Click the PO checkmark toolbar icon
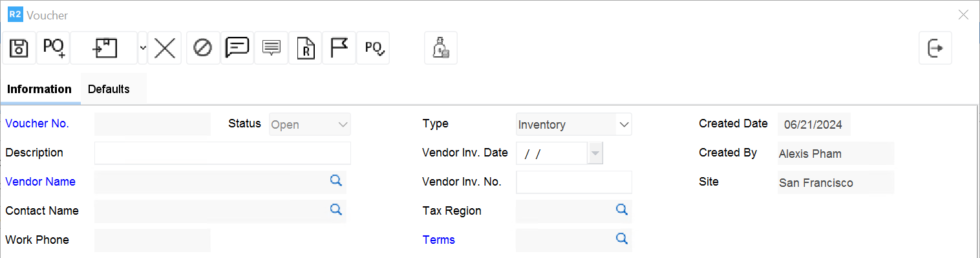Screen dimensions: 980x258 point(373,48)
